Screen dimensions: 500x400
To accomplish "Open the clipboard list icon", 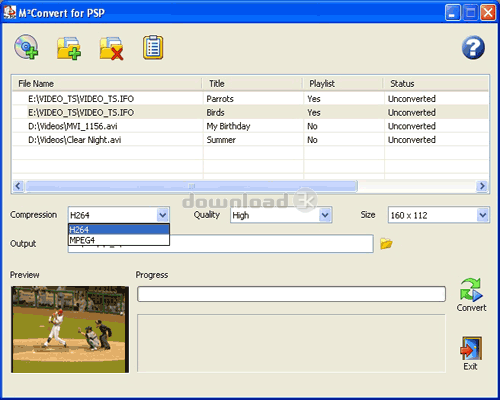I will (x=153, y=47).
